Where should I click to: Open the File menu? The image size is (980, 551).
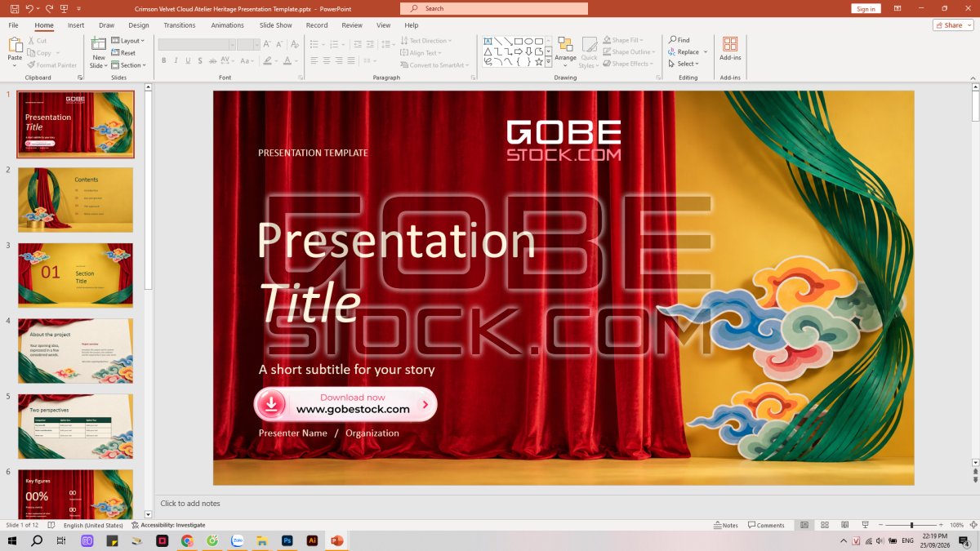(13, 25)
